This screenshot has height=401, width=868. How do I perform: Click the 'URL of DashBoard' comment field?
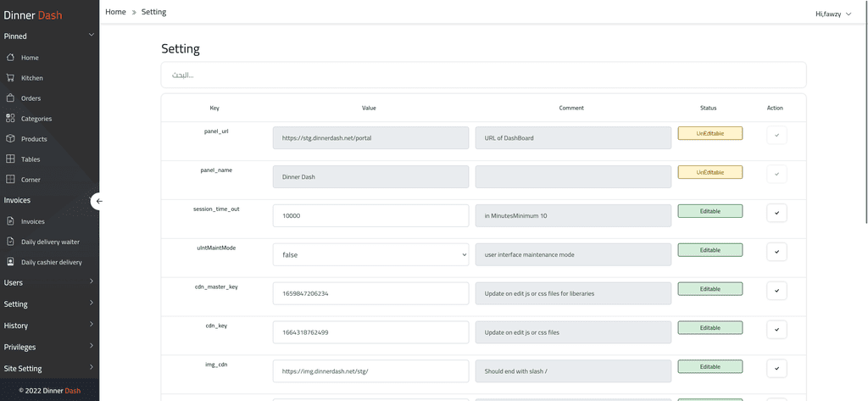pyautogui.click(x=573, y=138)
